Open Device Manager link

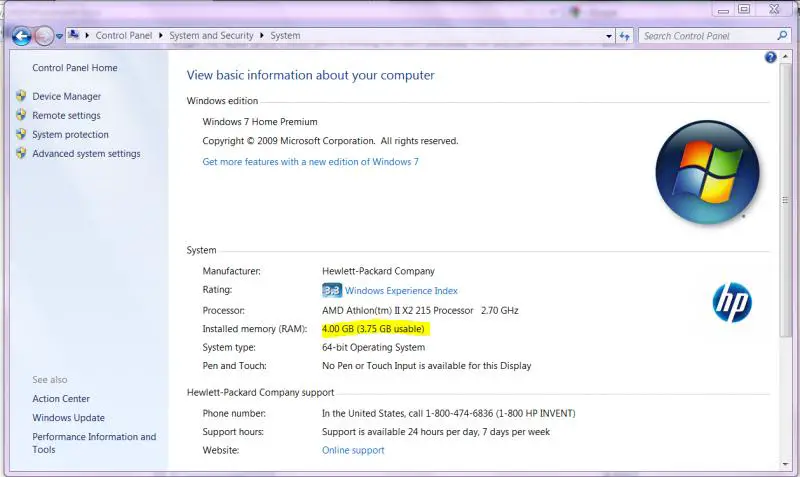point(66,96)
